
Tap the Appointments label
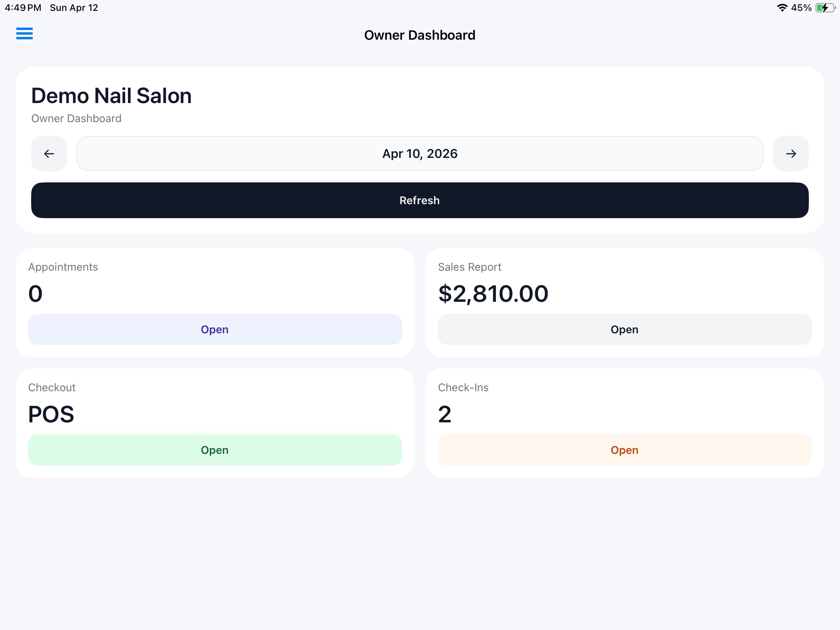[x=63, y=267]
